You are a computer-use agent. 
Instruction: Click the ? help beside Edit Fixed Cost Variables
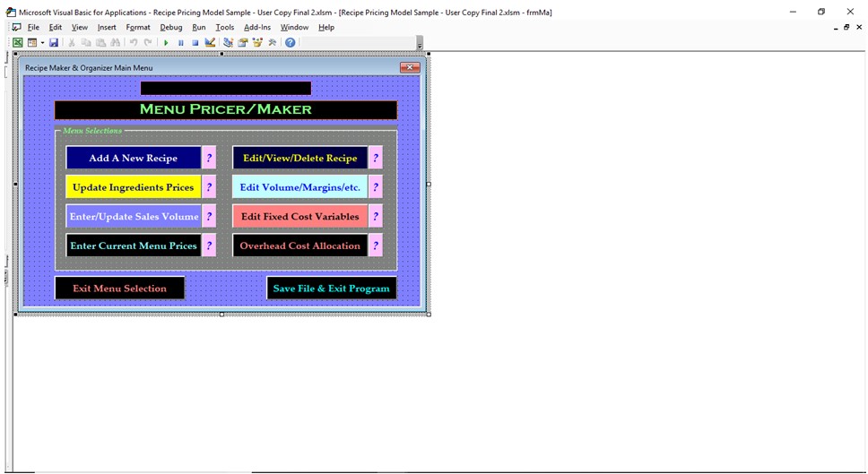[x=376, y=216]
